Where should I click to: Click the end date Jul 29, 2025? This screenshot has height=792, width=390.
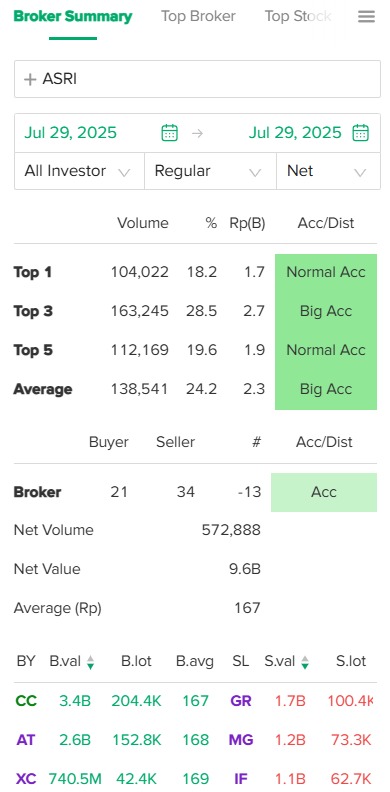(295, 133)
